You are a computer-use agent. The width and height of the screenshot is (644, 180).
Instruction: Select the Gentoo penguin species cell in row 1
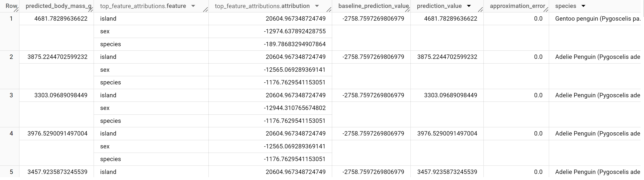[595, 18]
